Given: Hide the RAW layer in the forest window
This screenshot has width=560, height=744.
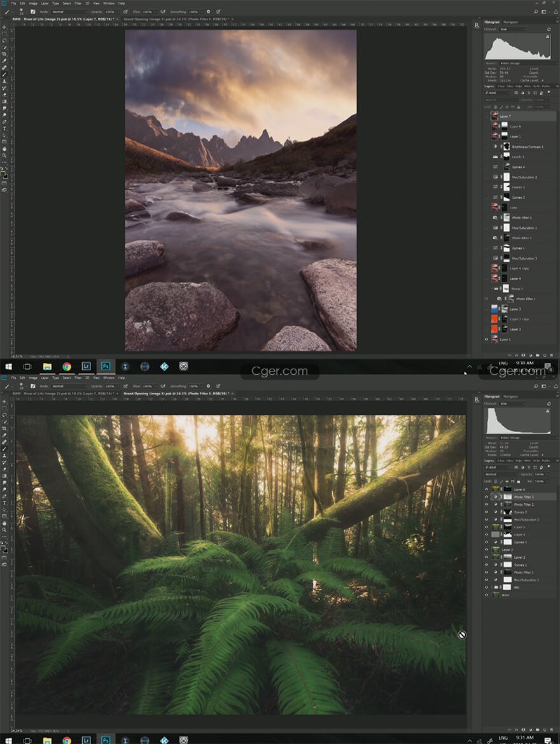Looking at the screenshot, I should [486, 594].
